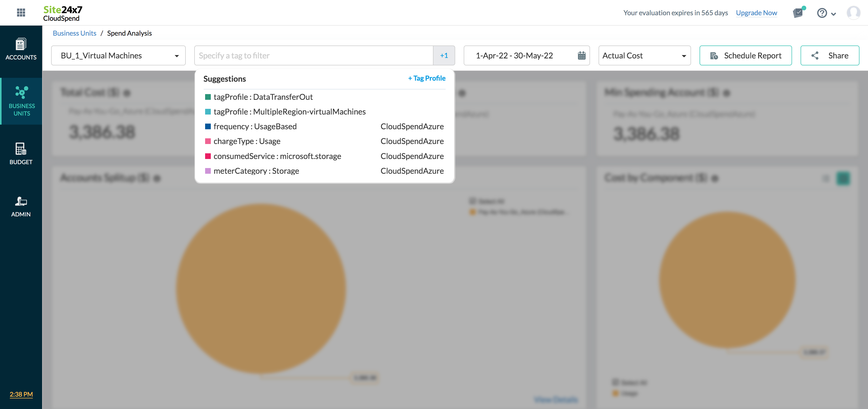This screenshot has width=868, height=409.
Task: Click + Tag Profile link
Action: pos(427,78)
